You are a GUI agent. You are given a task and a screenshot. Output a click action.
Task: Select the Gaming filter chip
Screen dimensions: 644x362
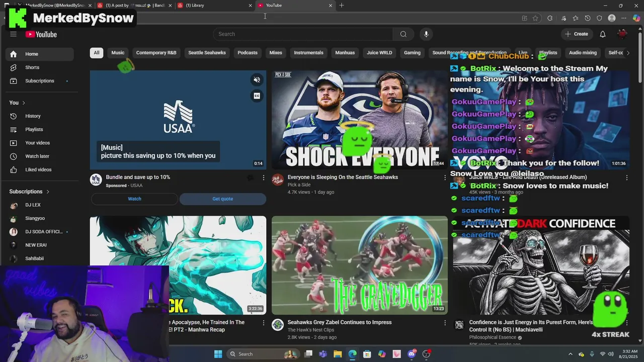(412, 53)
